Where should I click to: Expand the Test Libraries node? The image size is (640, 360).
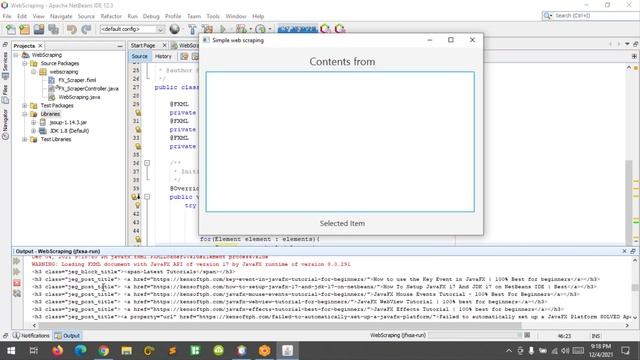point(25,139)
